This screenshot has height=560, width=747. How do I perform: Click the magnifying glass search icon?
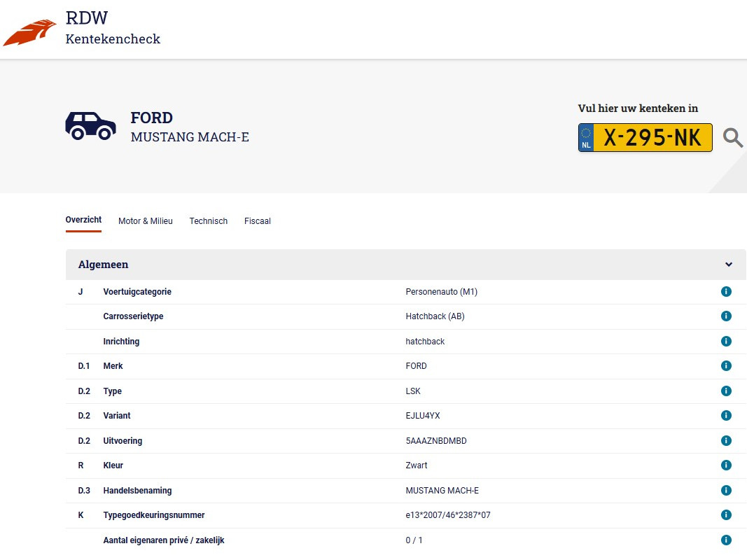pos(733,138)
